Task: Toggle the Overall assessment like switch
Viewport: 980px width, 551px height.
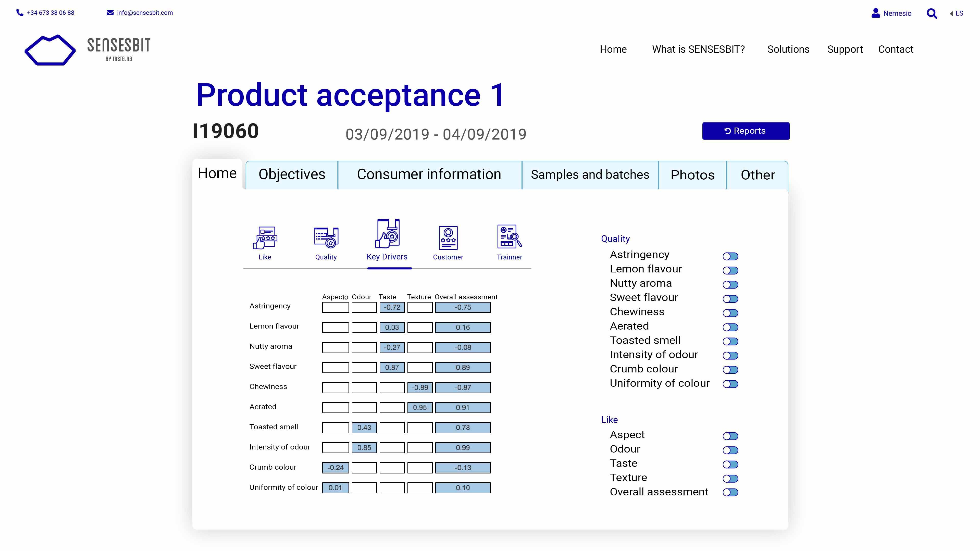Action: pyautogui.click(x=730, y=492)
